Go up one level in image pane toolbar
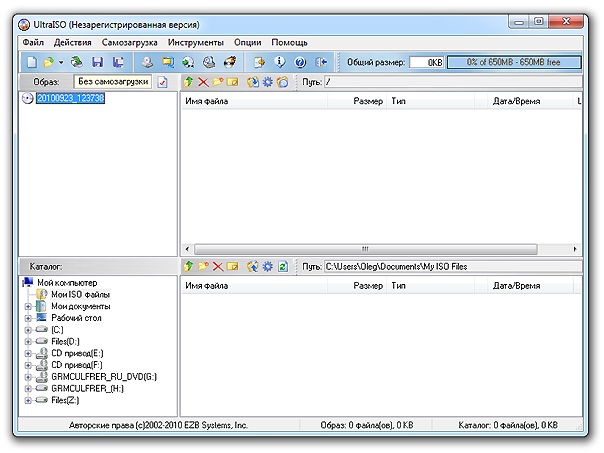 [188, 82]
